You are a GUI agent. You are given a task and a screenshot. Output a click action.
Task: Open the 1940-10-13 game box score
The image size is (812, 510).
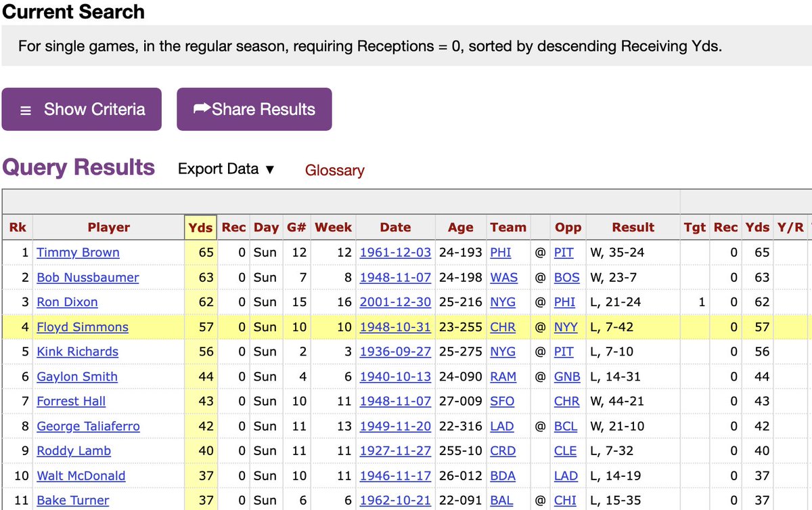pyautogui.click(x=395, y=377)
